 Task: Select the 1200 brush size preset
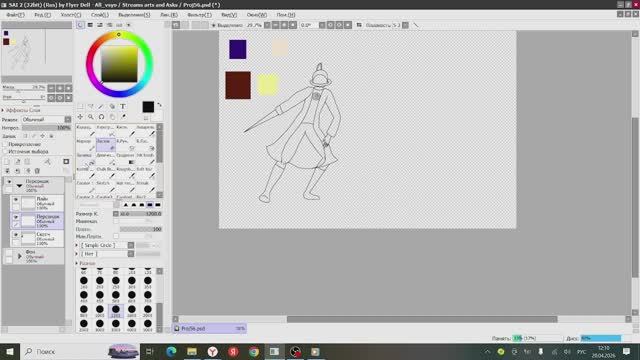(x=116, y=311)
